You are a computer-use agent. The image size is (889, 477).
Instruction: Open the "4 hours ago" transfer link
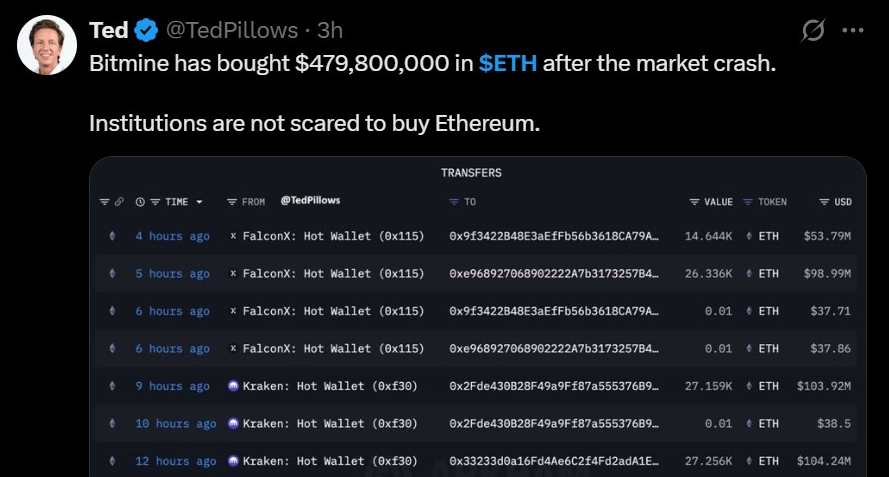click(172, 236)
